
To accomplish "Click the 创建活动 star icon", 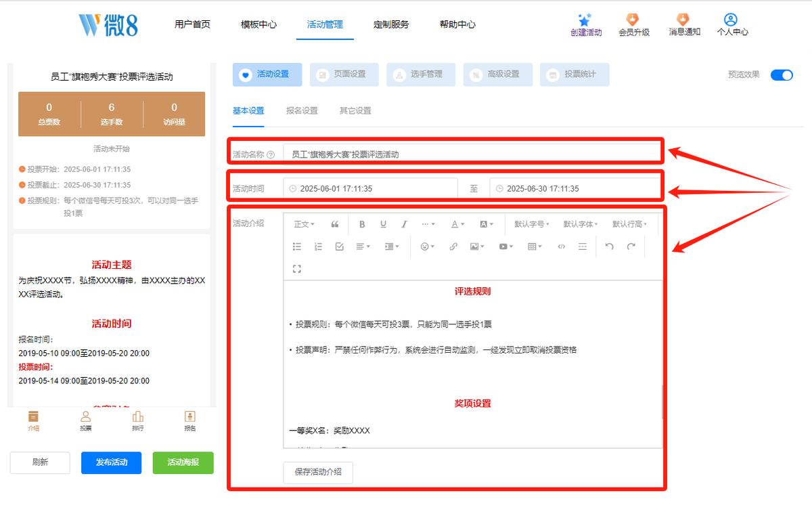I will point(585,20).
